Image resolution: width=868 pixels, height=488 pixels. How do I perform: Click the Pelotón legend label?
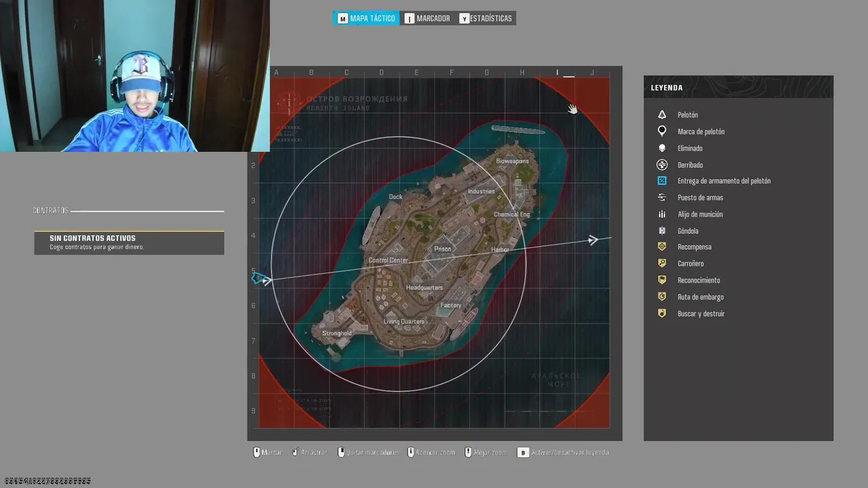click(688, 115)
